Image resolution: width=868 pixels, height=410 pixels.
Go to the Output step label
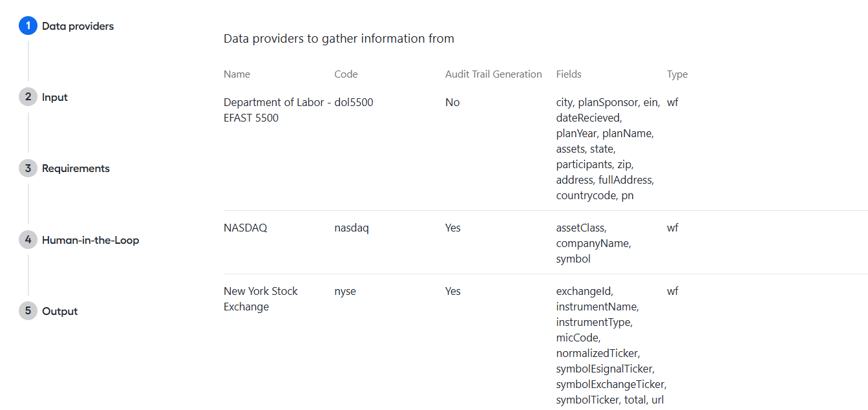click(x=59, y=312)
